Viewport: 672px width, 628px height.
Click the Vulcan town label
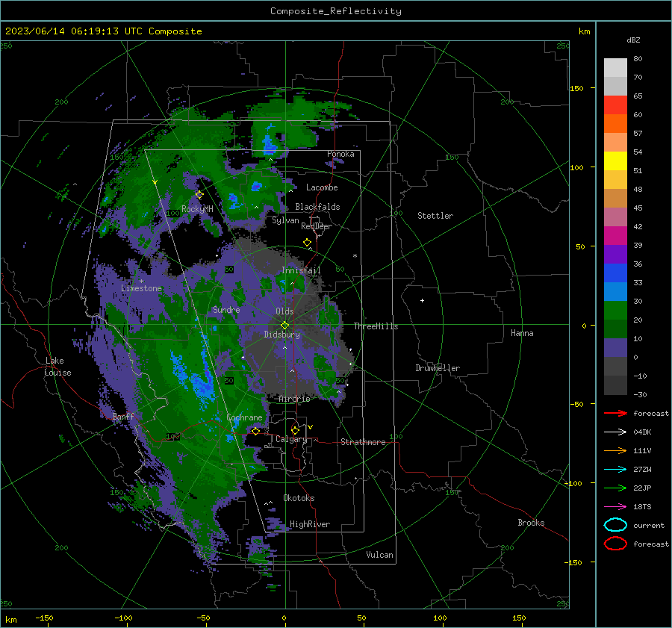point(379,555)
